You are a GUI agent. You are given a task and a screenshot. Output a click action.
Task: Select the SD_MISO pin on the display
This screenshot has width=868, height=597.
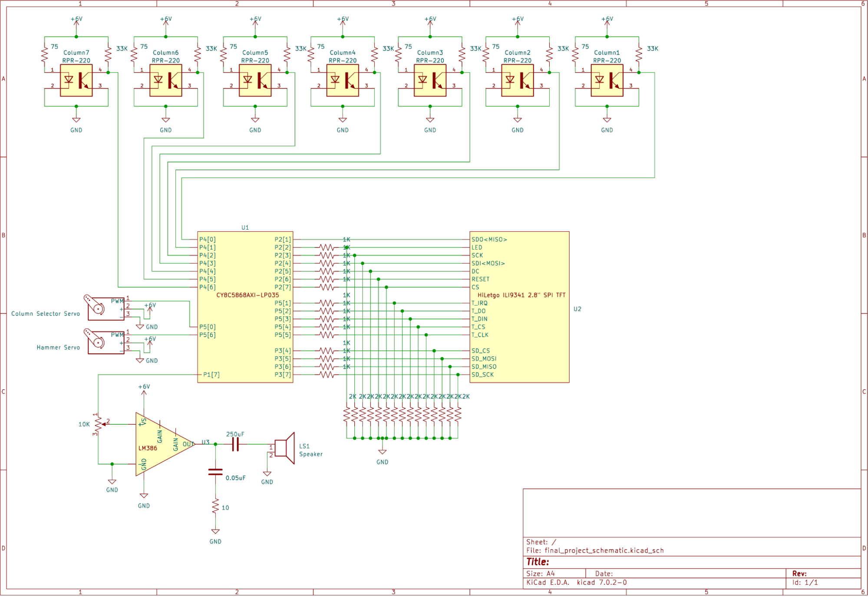pyautogui.click(x=484, y=367)
